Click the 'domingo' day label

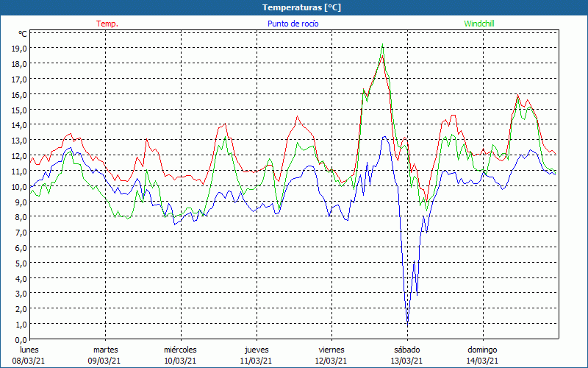coord(482,350)
